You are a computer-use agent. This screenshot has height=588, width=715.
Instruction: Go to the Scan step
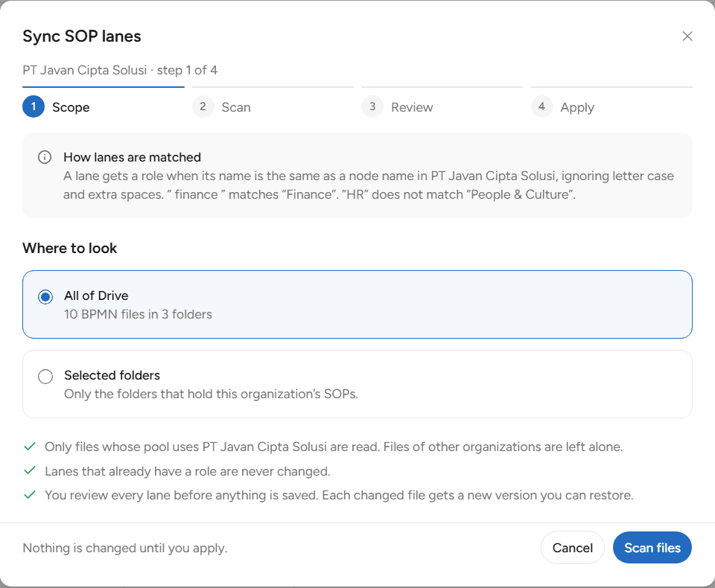click(x=273, y=102)
